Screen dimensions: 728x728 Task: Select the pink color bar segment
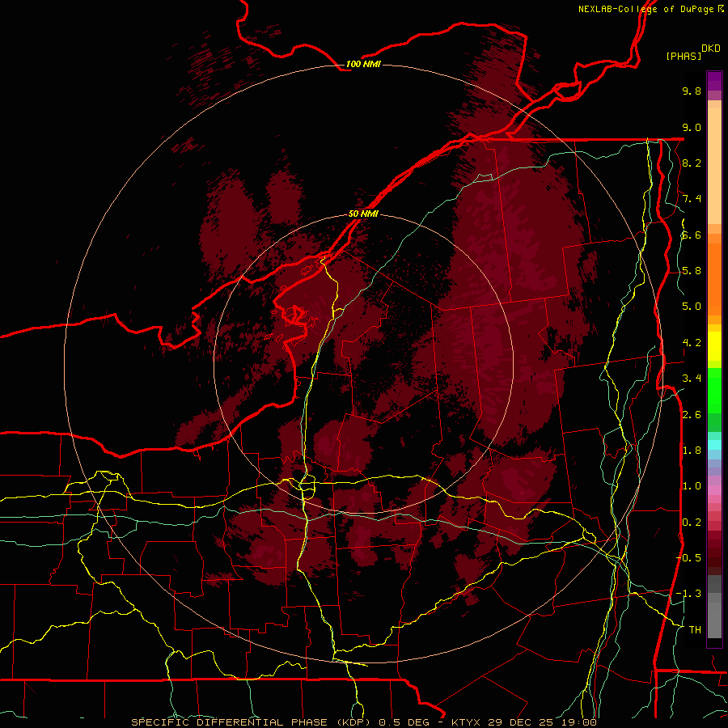pyautogui.click(x=714, y=490)
